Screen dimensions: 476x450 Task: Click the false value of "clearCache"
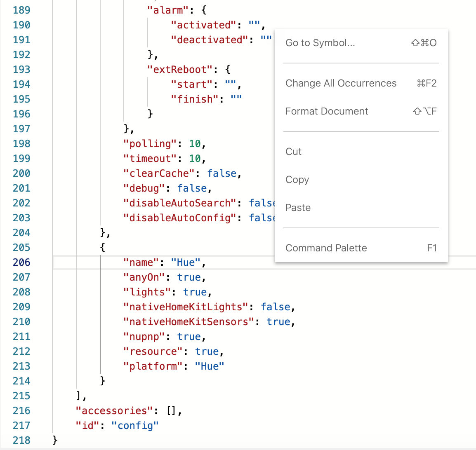pos(222,173)
